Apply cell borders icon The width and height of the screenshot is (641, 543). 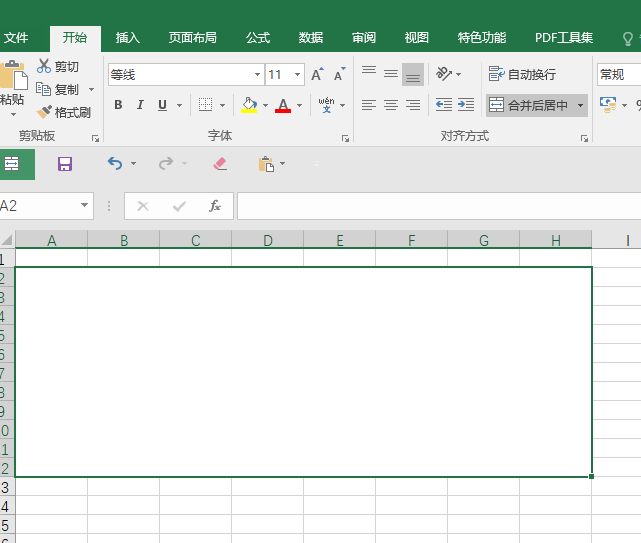pyautogui.click(x=205, y=105)
